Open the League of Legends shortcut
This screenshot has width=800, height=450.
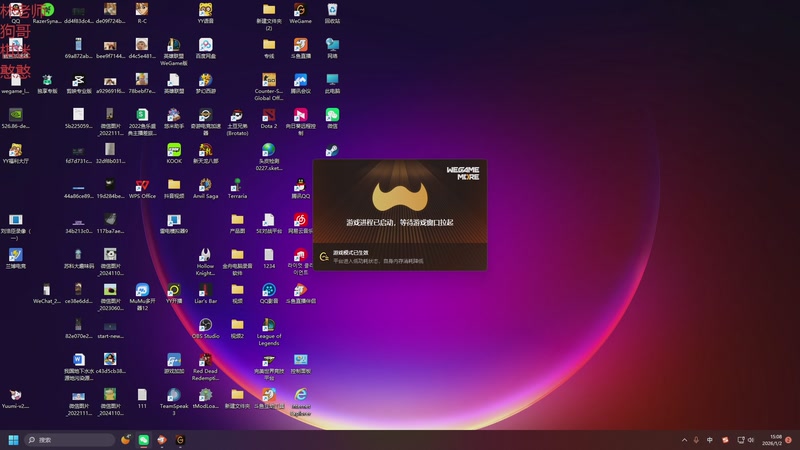click(x=269, y=332)
